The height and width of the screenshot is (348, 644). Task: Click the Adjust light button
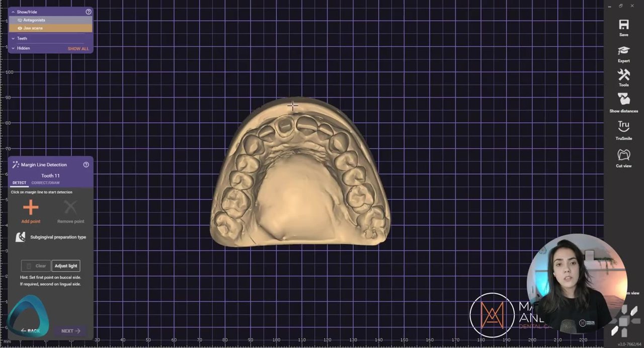[x=66, y=266]
